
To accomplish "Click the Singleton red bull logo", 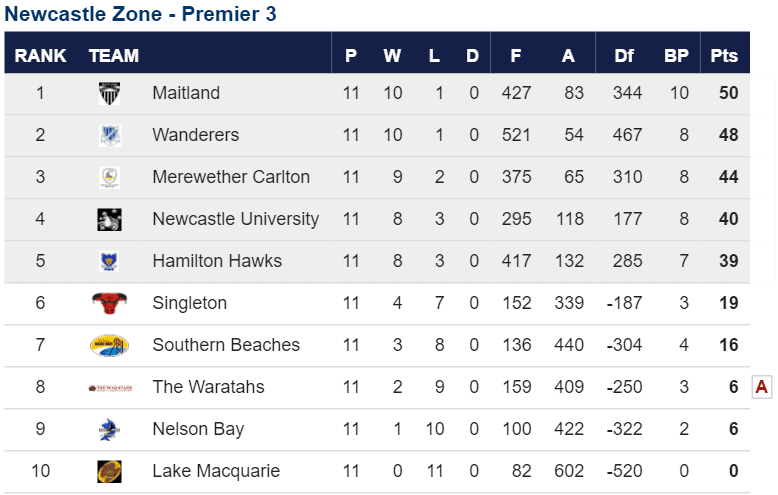I will pyautogui.click(x=110, y=303).
